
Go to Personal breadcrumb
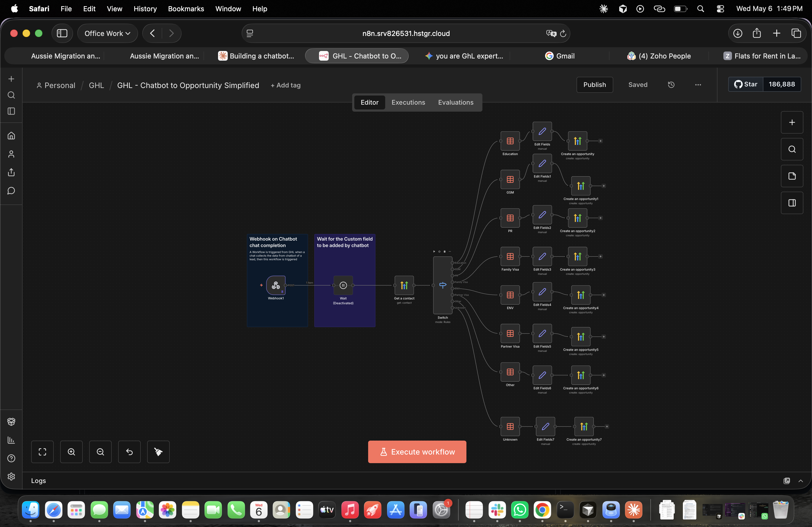pos(56,85)
